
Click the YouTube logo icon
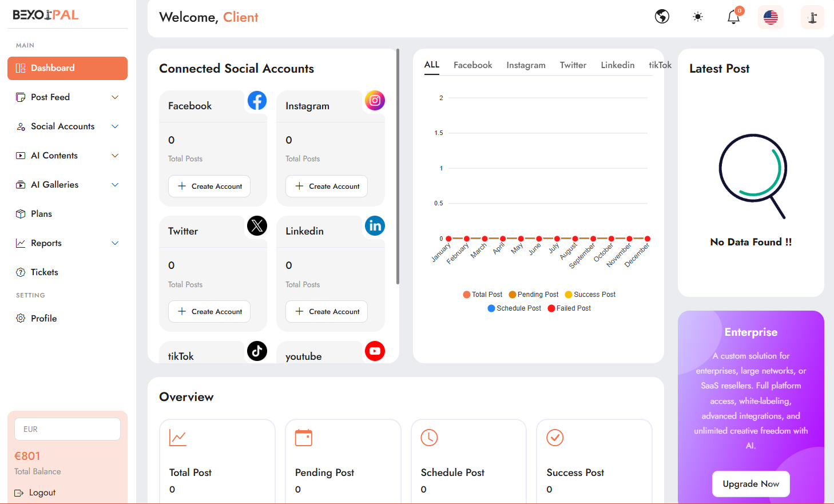[x=375, y=351]
